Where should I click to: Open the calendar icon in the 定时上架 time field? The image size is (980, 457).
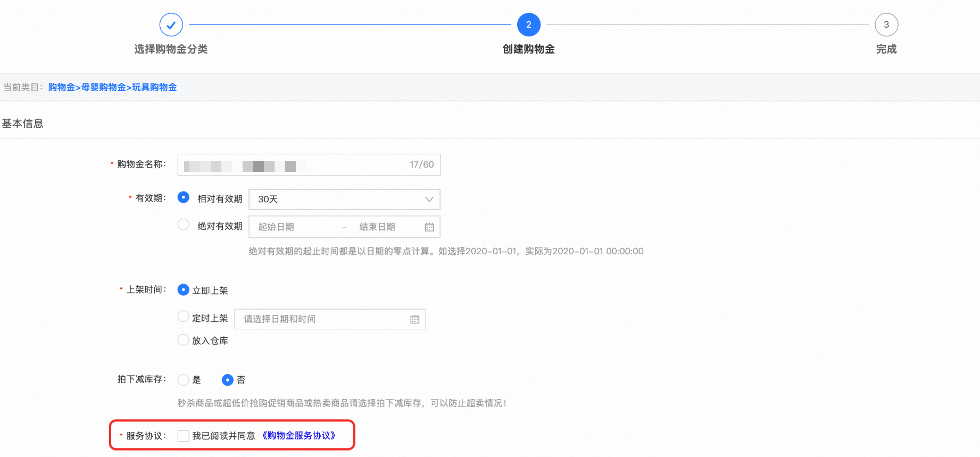pos(415,319)
